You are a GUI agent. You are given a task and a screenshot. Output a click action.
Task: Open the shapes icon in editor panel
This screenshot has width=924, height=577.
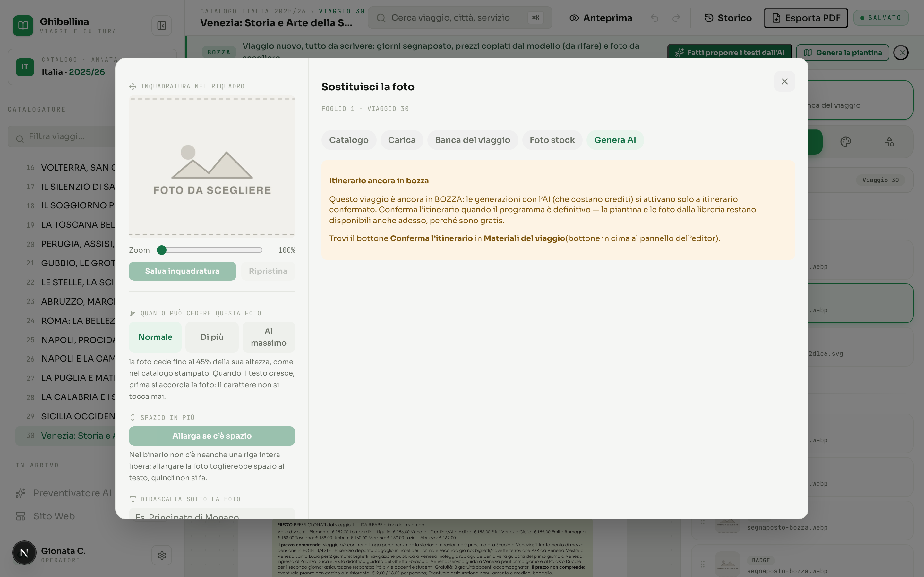click(x=889, y=142)
